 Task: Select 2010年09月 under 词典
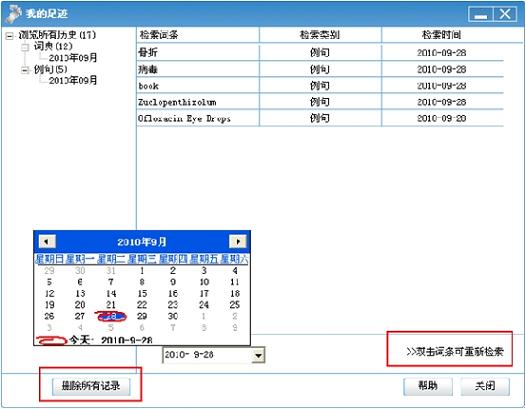73,58
